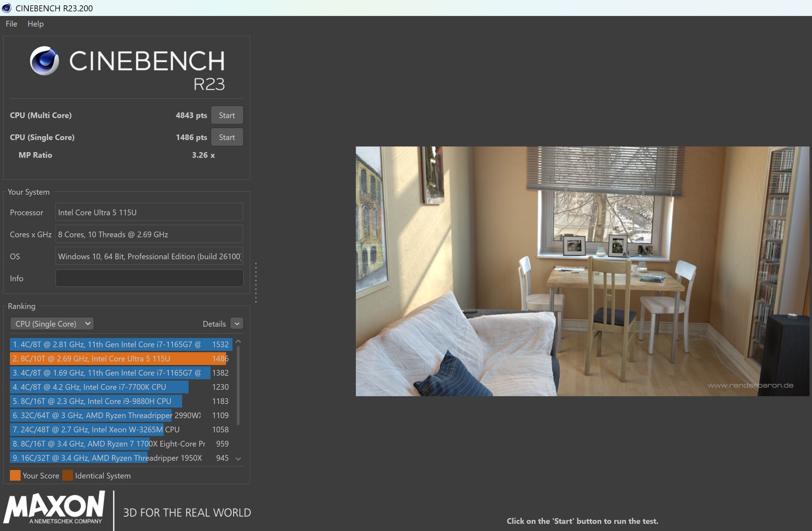
Task: Click the Cinebench sphere logo icon
Action: click(x=44, y=61)
